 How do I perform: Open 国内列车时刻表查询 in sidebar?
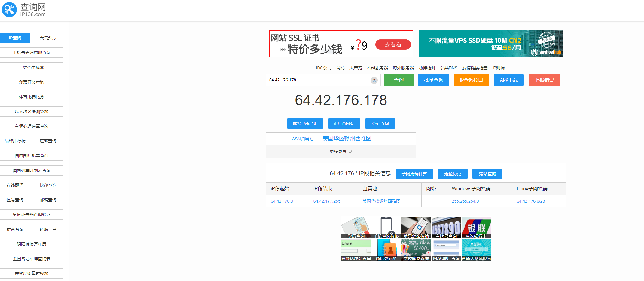click(32, 170)
